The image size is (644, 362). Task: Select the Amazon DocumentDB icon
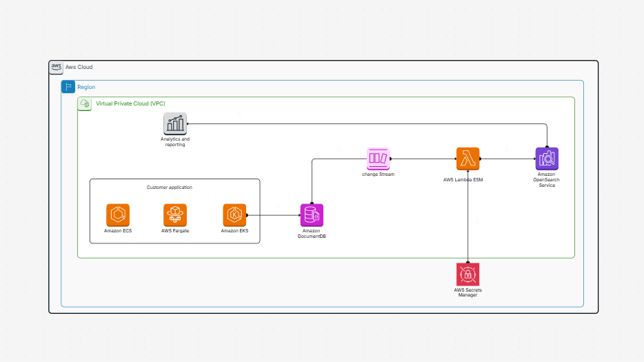coord(312,215)
